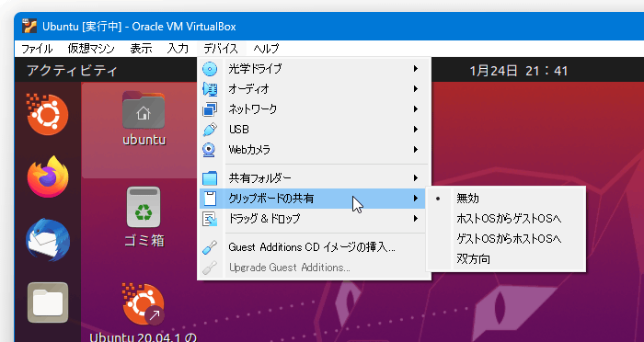Click the クリップボードの共有 label
Image resolution: width=644 pixels, height=342 pixels.
271,199
